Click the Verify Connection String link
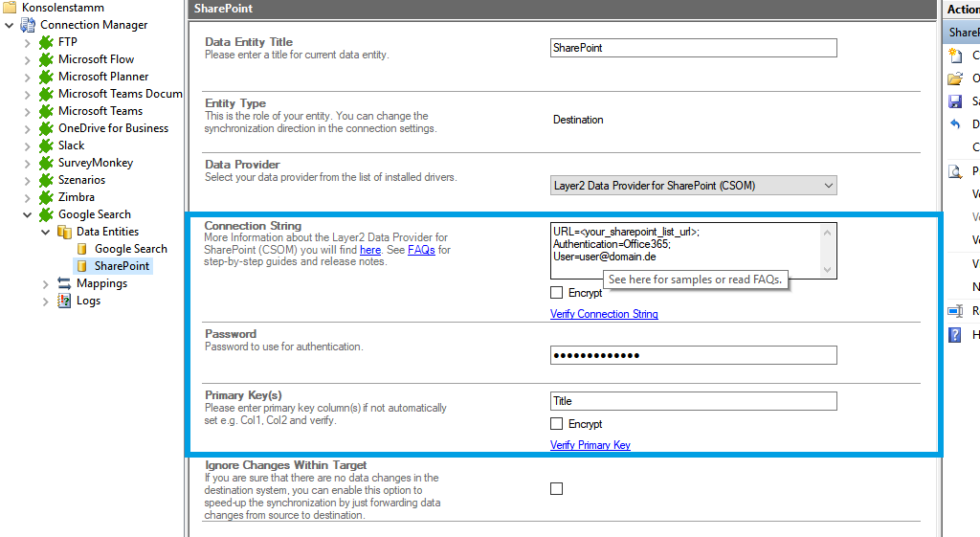The height and width of the screenshot is (537, 980). click(604, 314)
